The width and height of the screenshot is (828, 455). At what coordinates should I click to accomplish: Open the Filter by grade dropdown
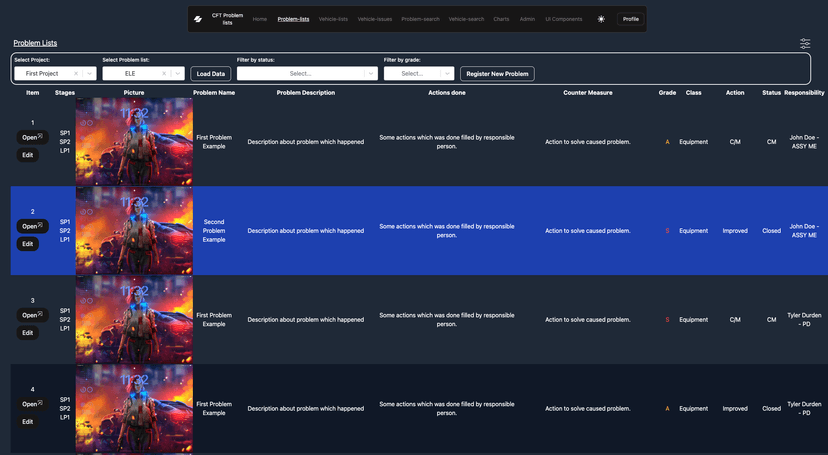coord(412,73)
